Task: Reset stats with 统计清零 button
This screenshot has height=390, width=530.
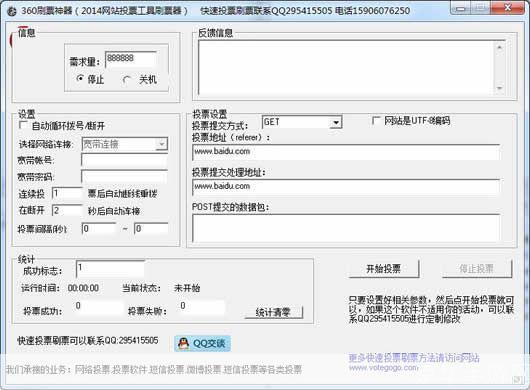Action: (x=273, y=312)
